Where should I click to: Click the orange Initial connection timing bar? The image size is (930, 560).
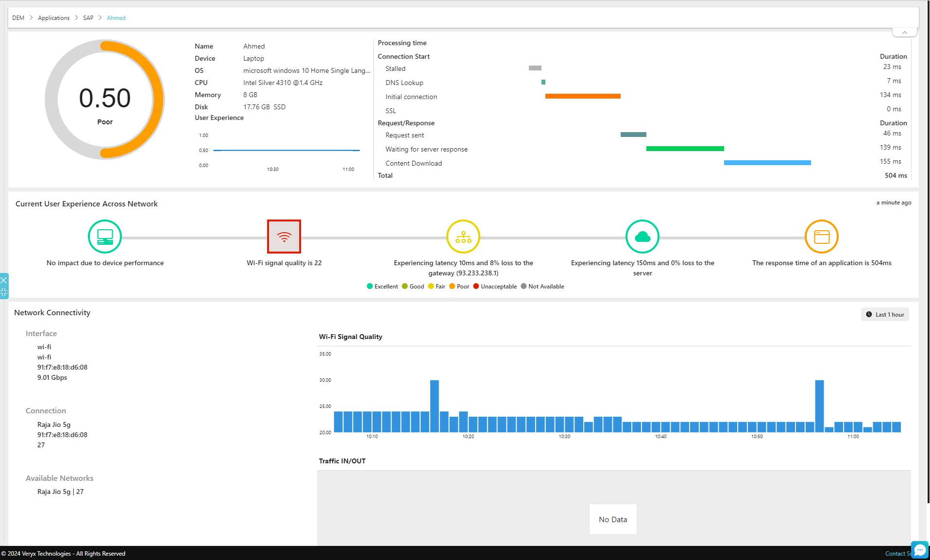[x=583, y=96]
